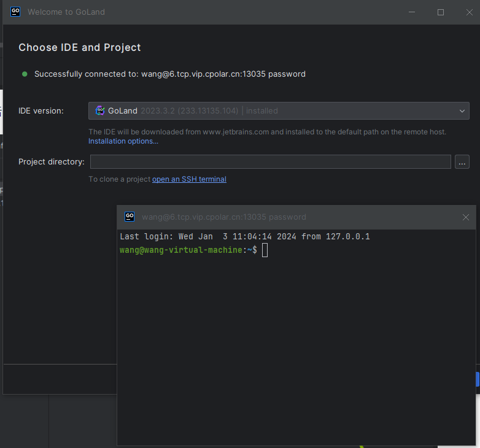Viewport: 480px width, 448px height.
Task: Click the SSH terminal window title text
Action: 223,217
